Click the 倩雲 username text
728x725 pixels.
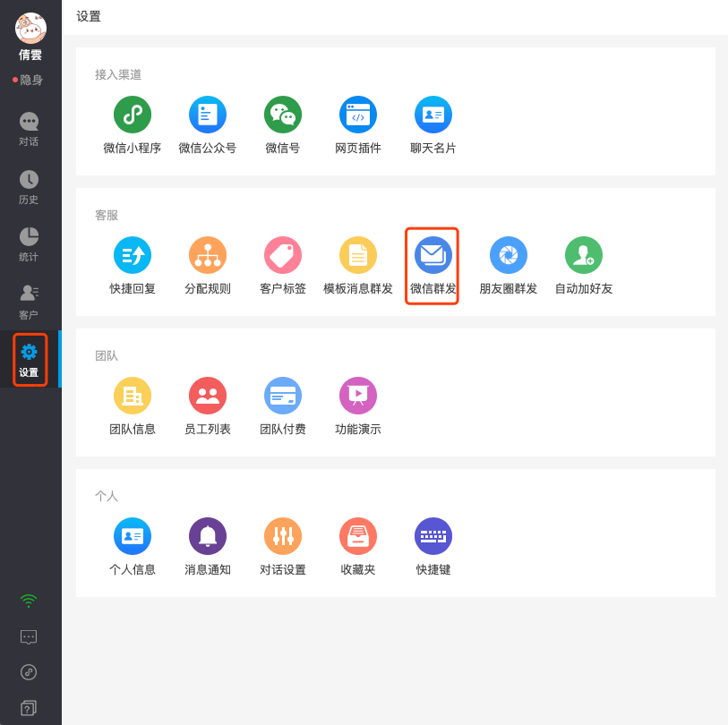[30, 55]
